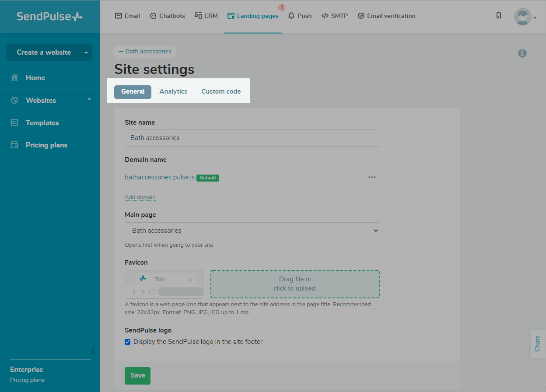
Task: Click the mobile phone icon in header
Action: pos(499,15)
